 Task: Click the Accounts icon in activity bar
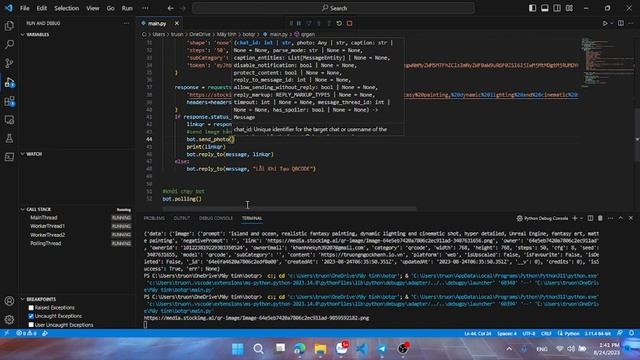click(x=9, y=301)
